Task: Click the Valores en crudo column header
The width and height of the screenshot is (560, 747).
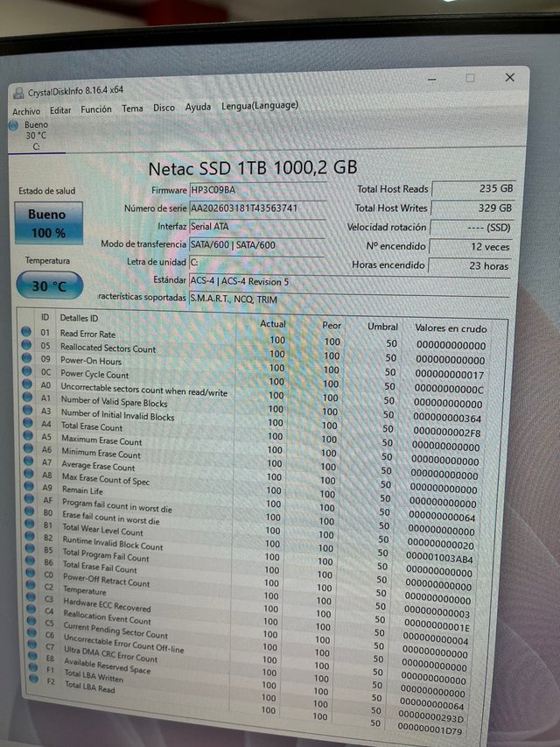Action: (451, 328)
